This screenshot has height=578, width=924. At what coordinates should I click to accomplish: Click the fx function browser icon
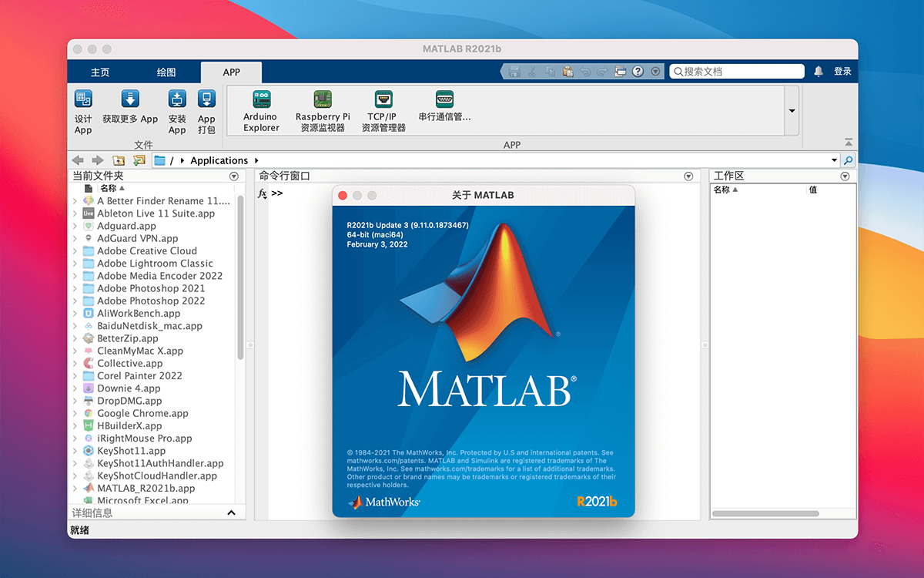[262, 193]
